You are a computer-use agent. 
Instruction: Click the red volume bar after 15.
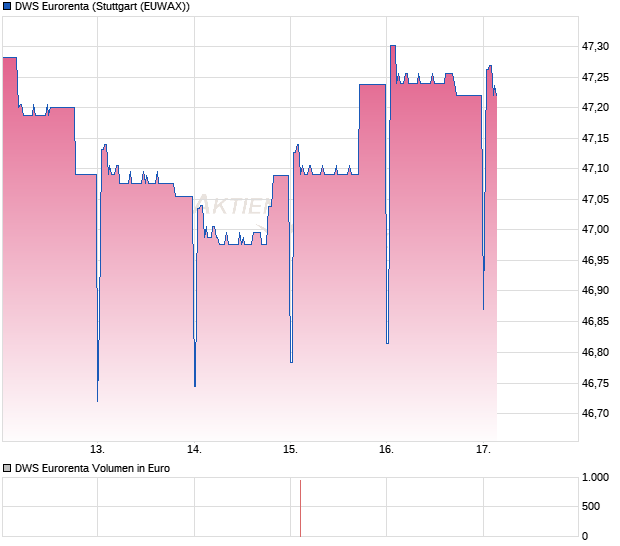pyautogui.click(x=301, y=508)
